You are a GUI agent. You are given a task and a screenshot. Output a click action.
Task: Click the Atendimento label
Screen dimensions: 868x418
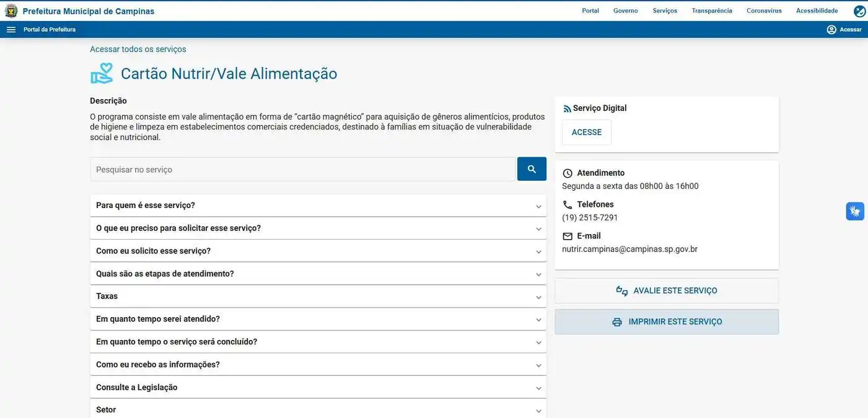[x=601, y=173]
